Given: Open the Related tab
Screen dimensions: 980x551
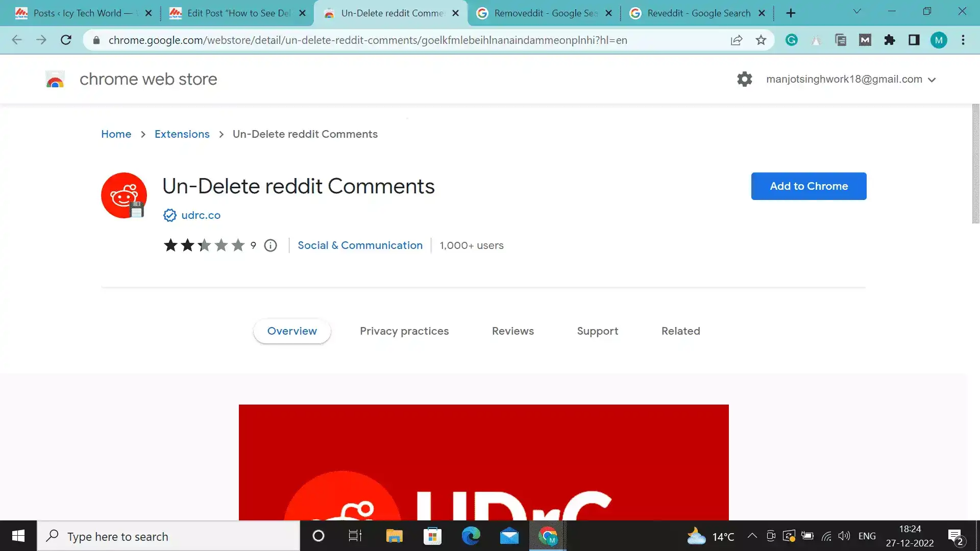Looking at the screenshot, I should tap(681, 331).
